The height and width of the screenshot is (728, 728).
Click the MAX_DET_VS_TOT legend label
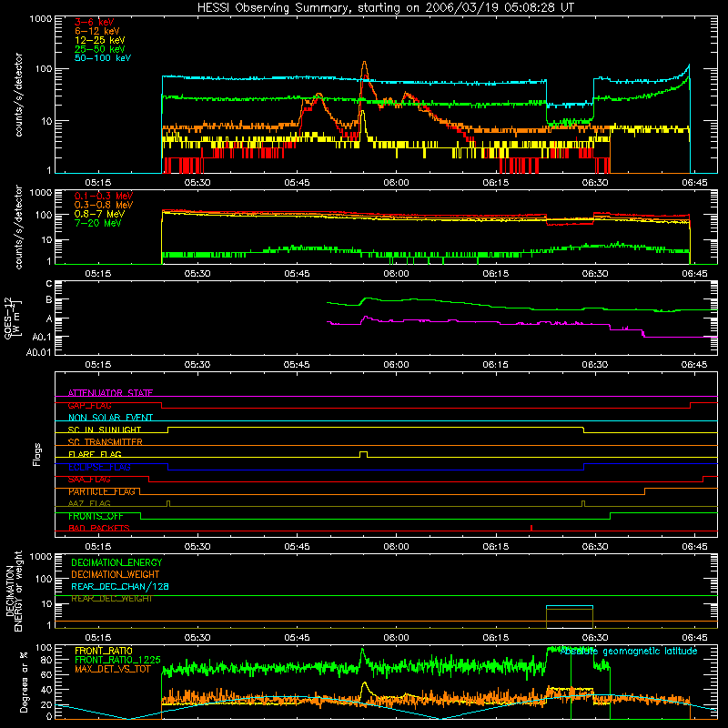click(x=112, y=669)
